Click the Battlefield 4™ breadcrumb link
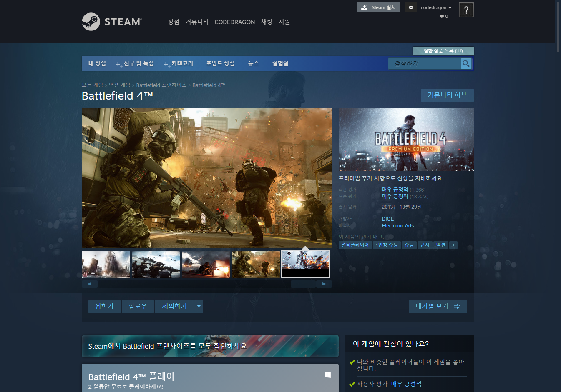The image size is (561, 392). tap(209, 85)
